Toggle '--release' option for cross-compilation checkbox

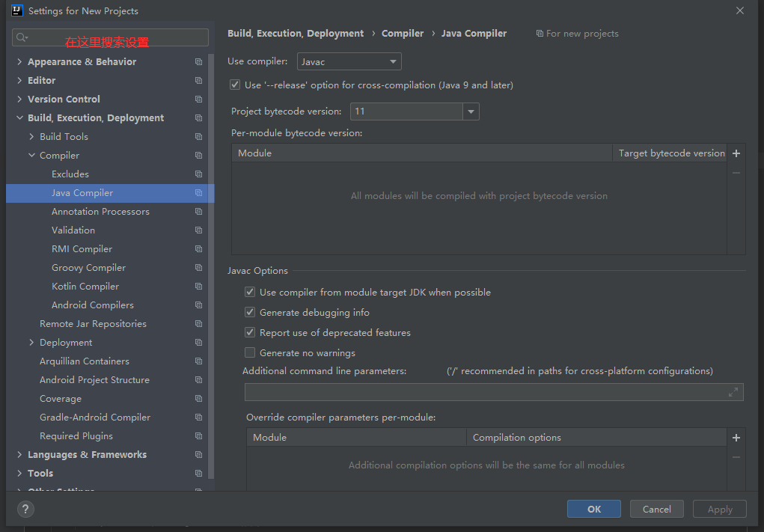point(235,85)
